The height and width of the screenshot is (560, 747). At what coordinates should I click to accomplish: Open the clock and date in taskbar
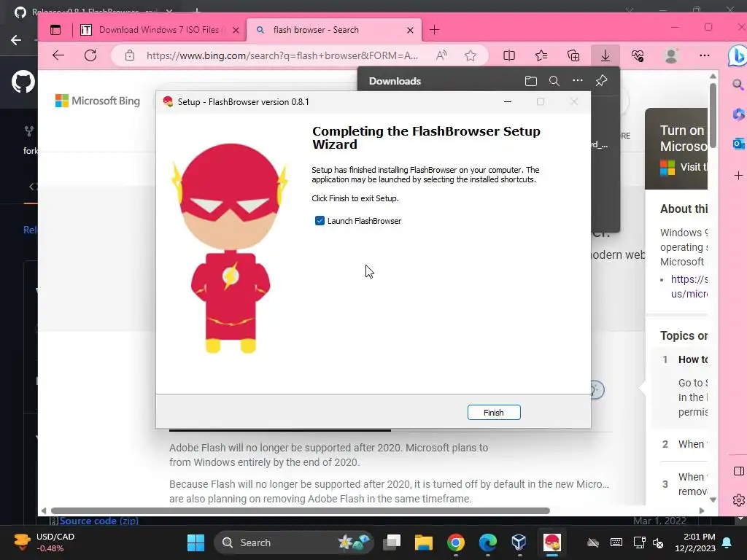coord(695,542)
